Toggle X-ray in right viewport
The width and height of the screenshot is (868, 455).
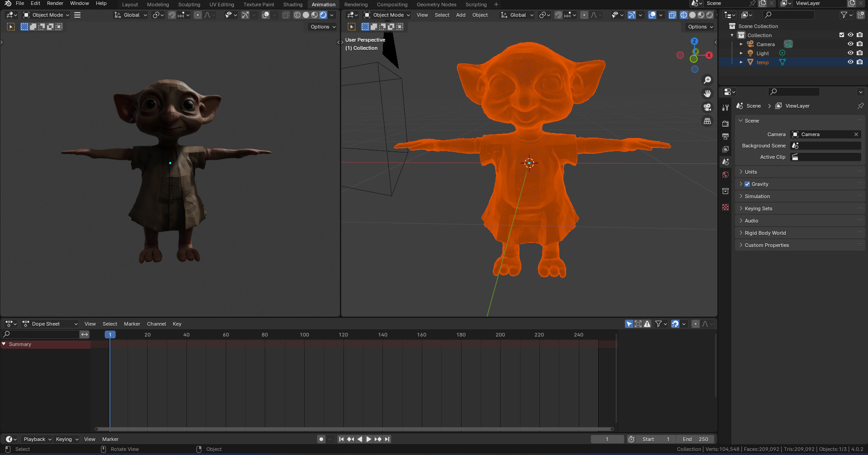tap(672, 15)
